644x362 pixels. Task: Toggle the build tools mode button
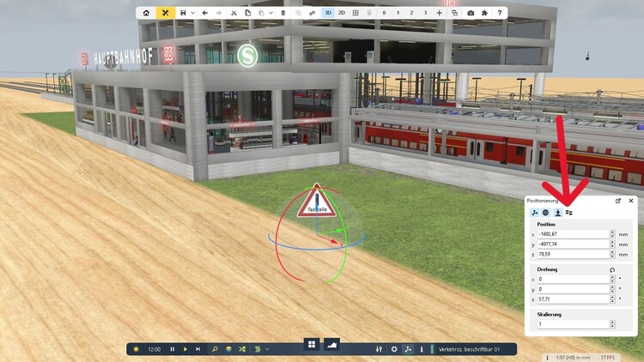click(x=165, y=13)
